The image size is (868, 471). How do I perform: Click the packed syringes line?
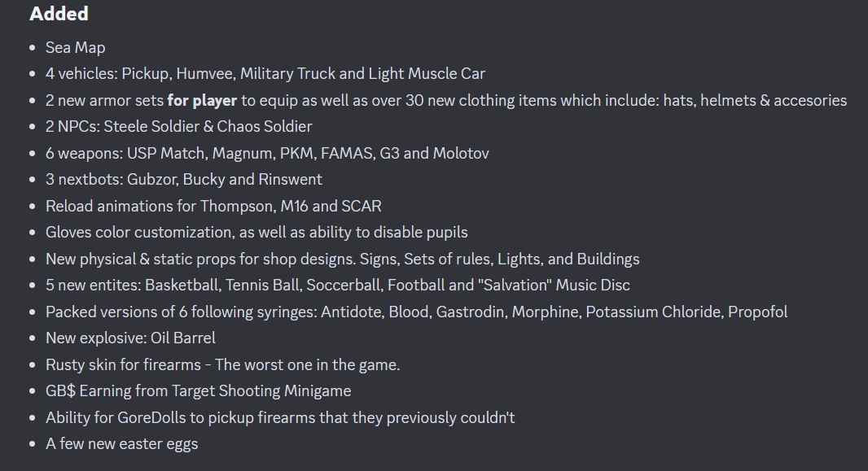coord(416,312)
